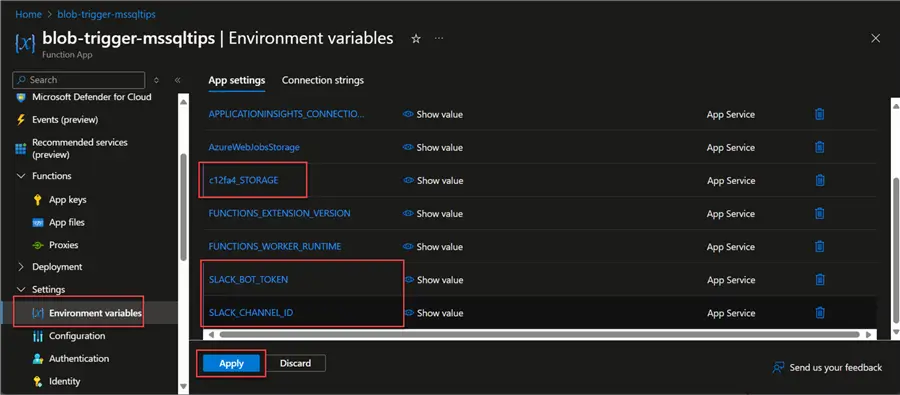This screenshot has width=900, height=395.
Task: Click the Identity key icon
Action: point(38,381)
